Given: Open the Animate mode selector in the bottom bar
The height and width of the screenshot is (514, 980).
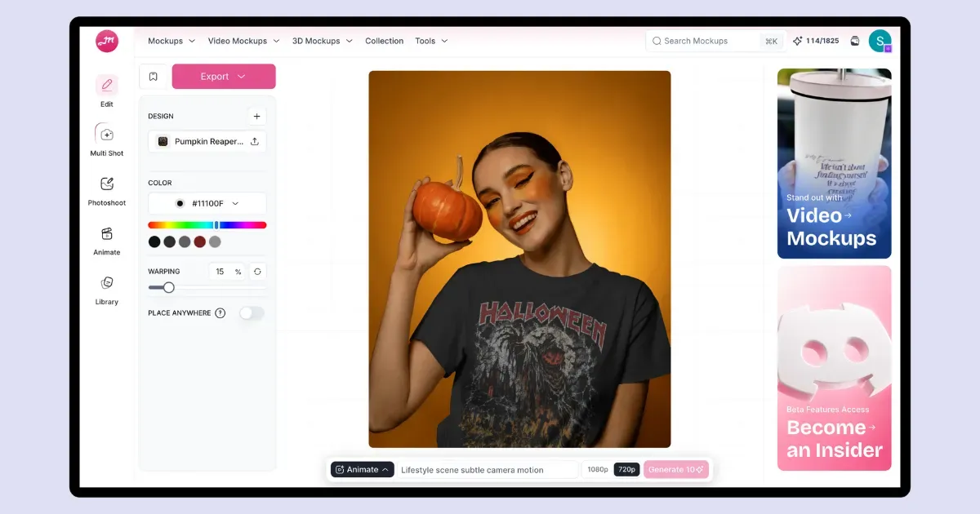Looking at the screenshot, I should point(363,469).
